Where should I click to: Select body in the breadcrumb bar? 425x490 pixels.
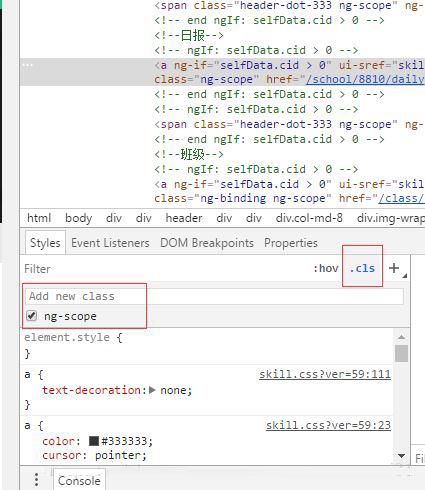[x=78, y=218]
